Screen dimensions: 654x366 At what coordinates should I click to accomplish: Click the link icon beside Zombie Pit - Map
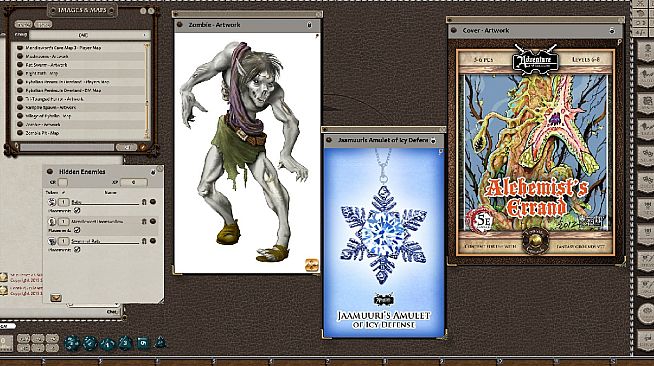click(x=20, y=133)
